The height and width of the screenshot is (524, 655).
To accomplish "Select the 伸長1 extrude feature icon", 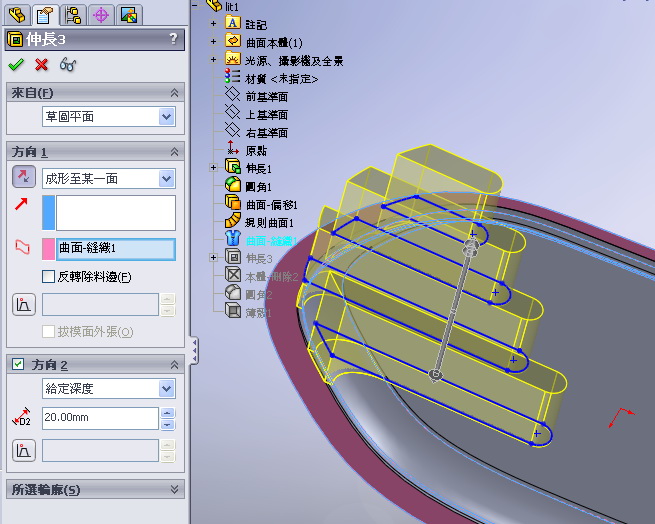I will [233, 166].
